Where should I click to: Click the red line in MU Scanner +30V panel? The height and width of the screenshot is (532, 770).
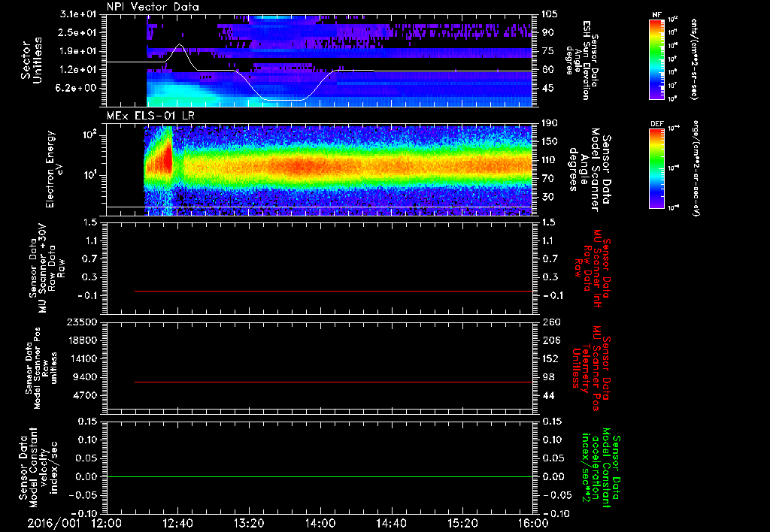coord(333,291)
